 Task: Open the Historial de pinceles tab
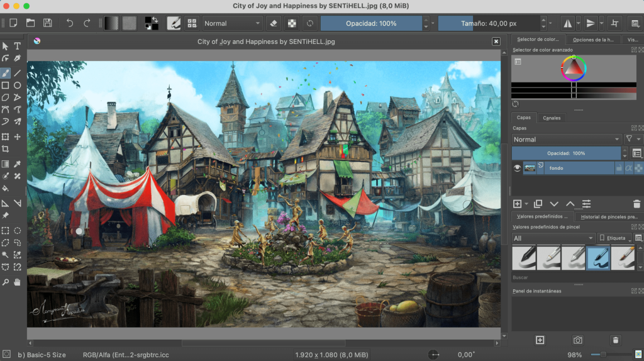click(x=608, y=217)
